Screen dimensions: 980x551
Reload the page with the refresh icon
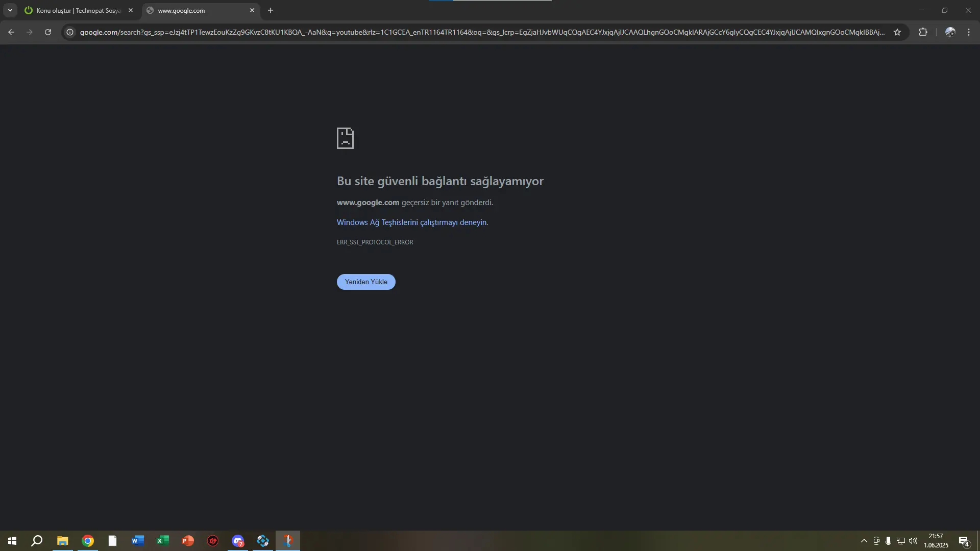pyautogui.click(x=48, y=32)
